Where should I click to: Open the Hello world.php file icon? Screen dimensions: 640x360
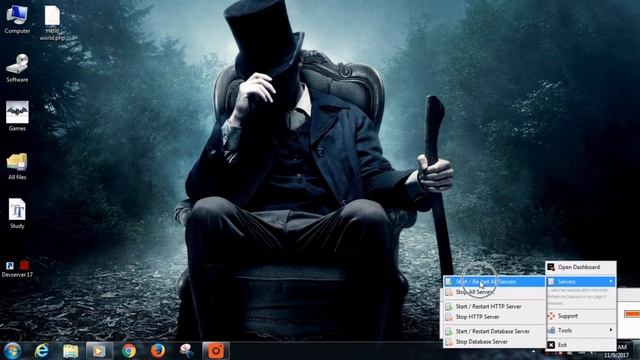pos(52,22)
